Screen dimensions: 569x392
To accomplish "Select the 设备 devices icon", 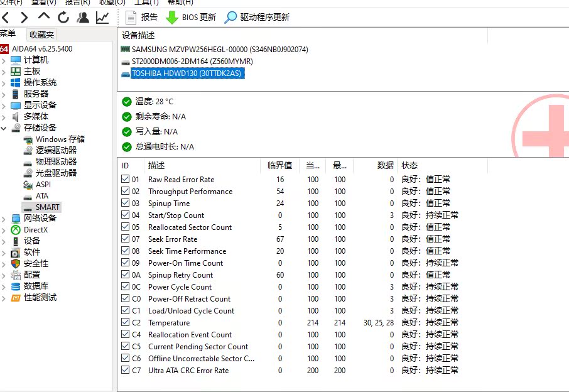I will click(16, 241).
